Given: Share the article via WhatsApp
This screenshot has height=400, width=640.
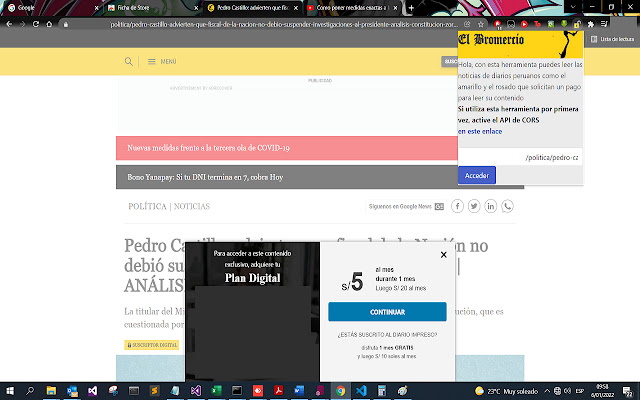Looking at the screenshot, I should pyautogui.click(x=507, y=206).
